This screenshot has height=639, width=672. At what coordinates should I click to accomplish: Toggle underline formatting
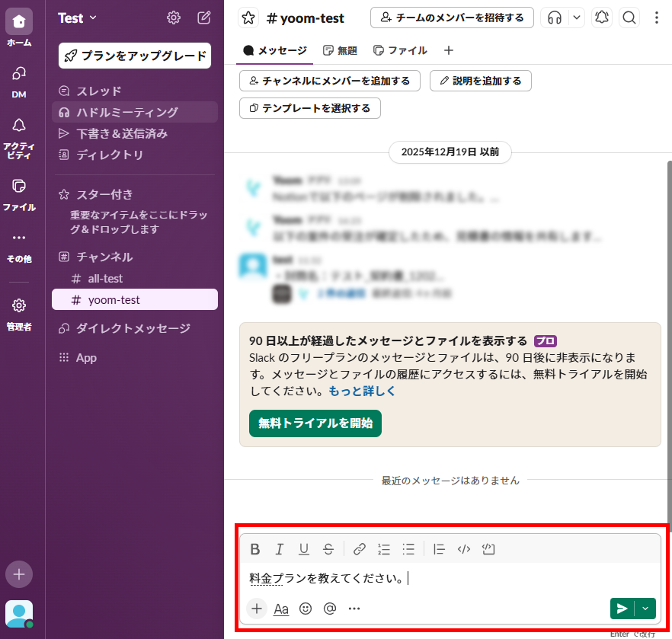[304, 549]
